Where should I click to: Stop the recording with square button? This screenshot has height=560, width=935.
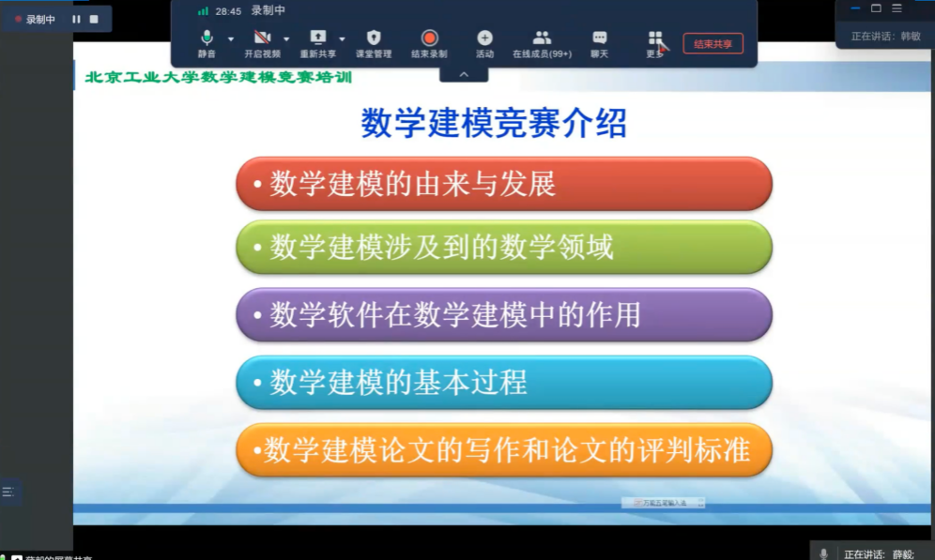(x=94, y=19)
